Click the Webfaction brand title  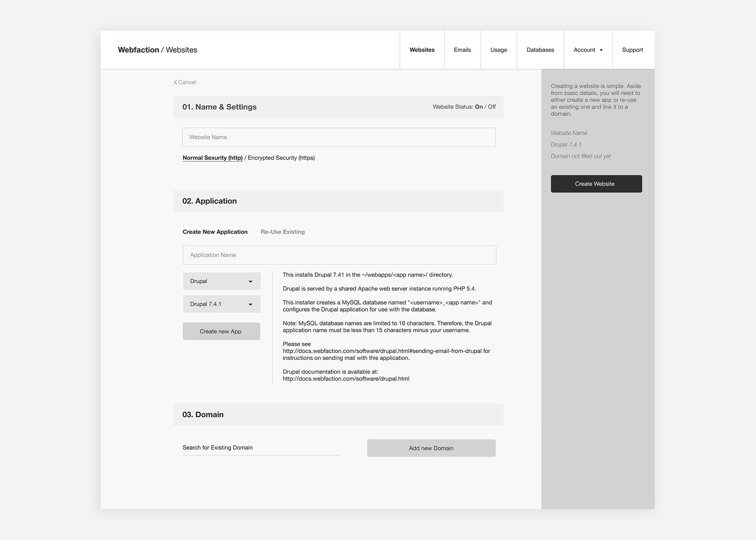pyautogui.click(x=138, y=50)
